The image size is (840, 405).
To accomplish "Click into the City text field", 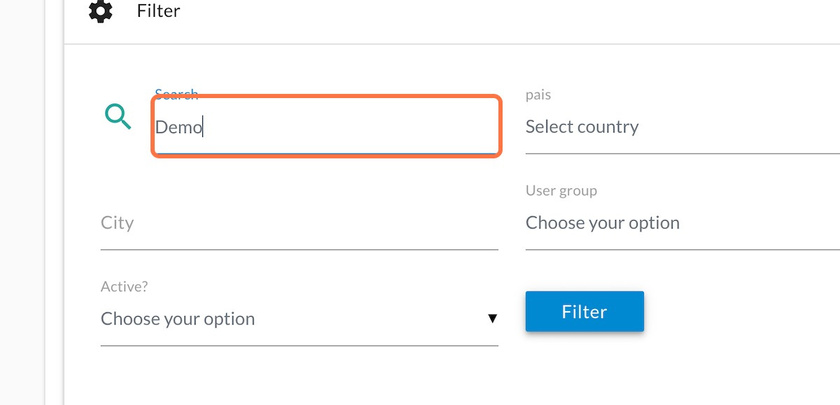I will click(x=299, y=223).
